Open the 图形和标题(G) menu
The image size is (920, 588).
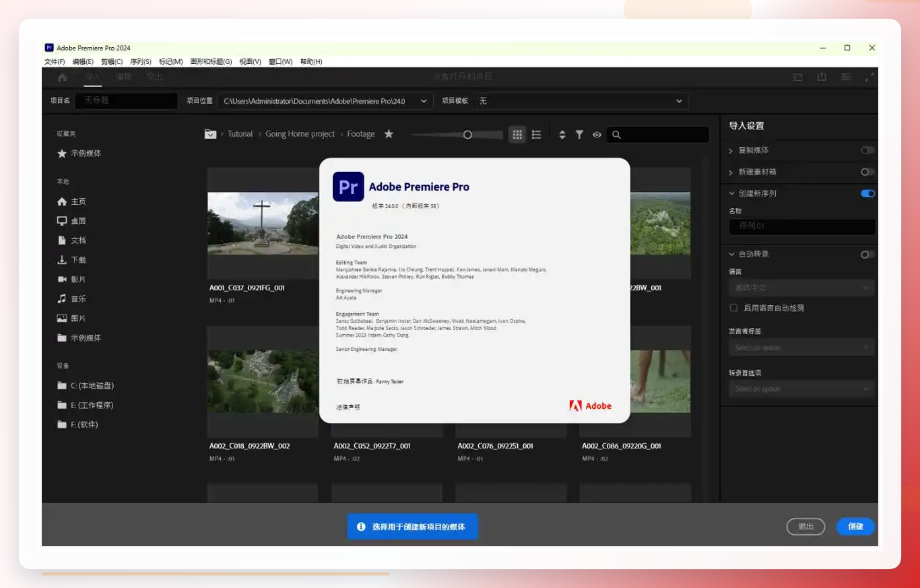pos(211,62)
